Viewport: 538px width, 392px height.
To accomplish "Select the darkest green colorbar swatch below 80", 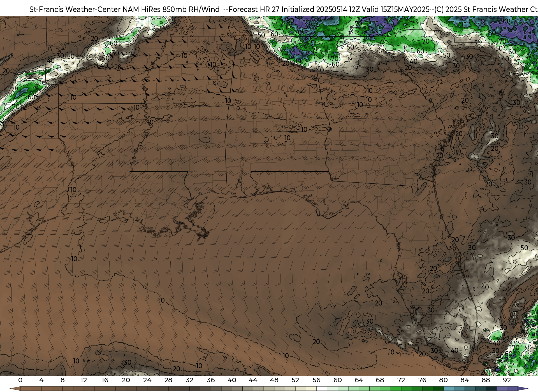I will (438, 389).
